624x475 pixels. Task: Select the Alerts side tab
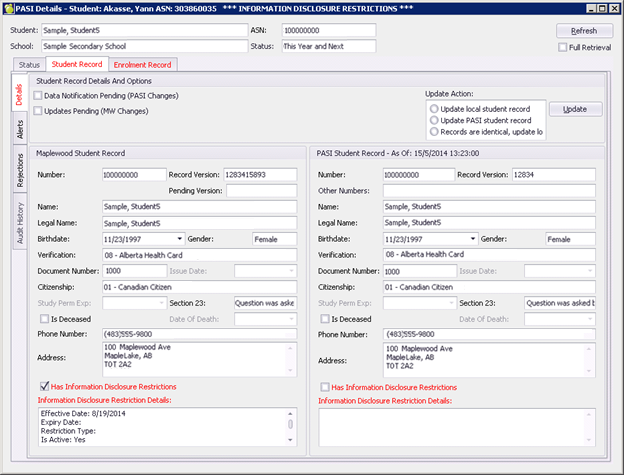click(19, 129)
